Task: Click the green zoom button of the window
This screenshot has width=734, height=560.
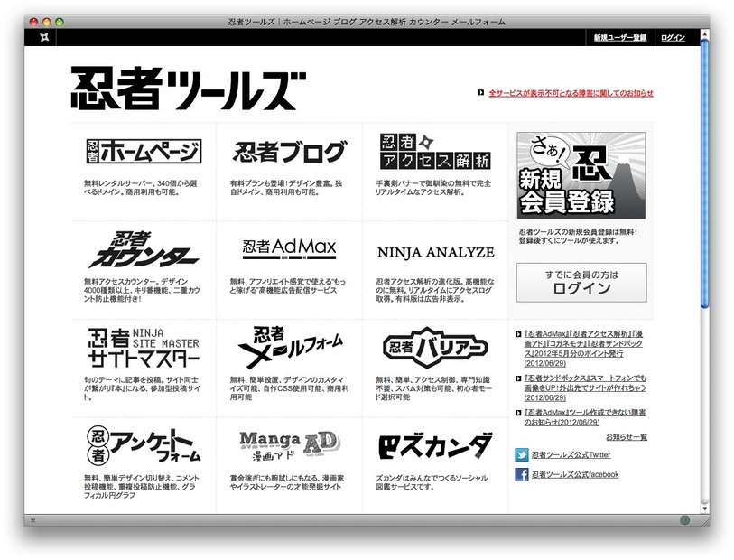Action: coord(60,22)
